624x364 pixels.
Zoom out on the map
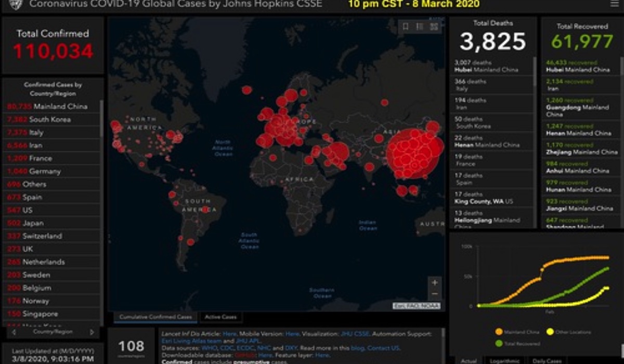point(435,294)
